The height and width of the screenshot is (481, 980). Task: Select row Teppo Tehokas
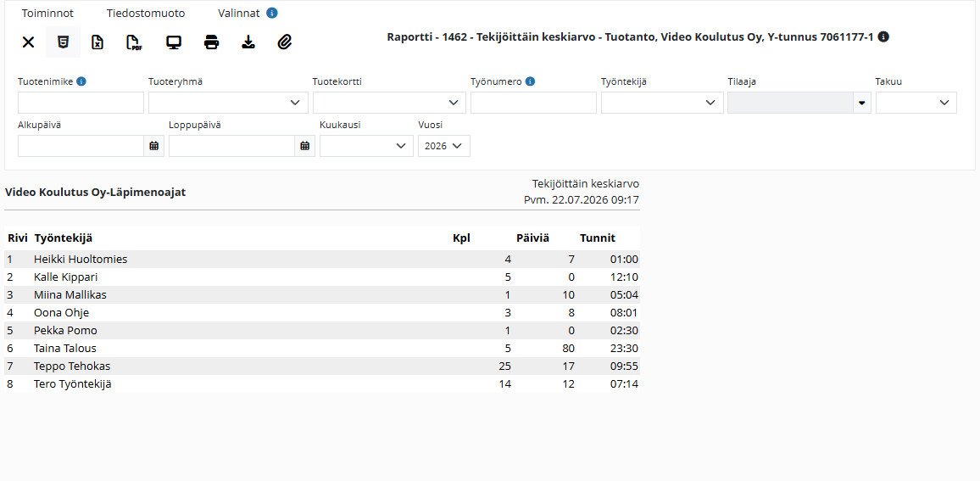[x=322, y=366]
